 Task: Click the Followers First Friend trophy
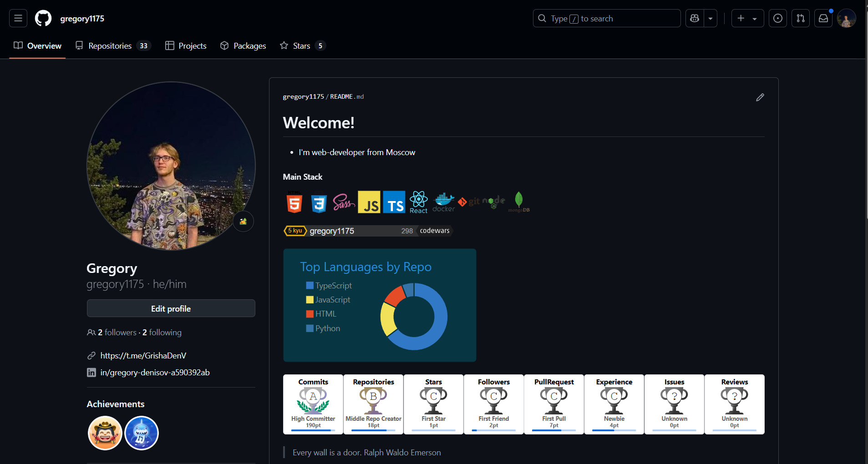(x=493, y=404)
